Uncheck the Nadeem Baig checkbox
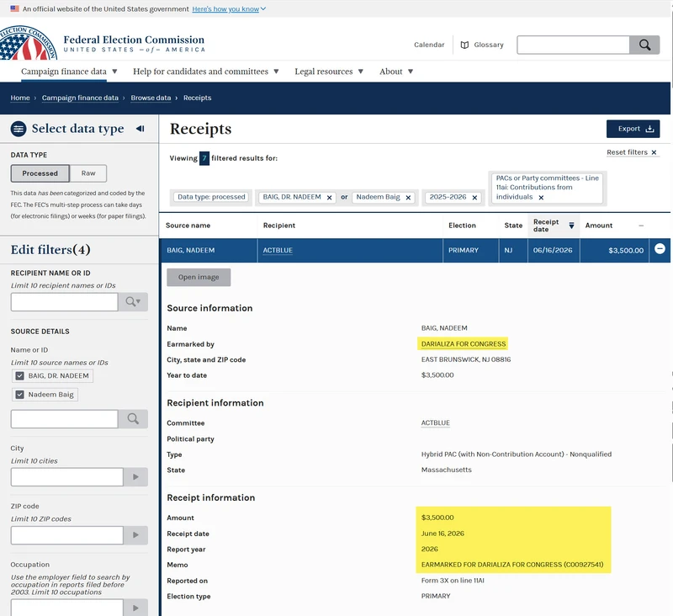Image resolution: width=673 pixels, height=616 pixels. (x=19, y=395)
